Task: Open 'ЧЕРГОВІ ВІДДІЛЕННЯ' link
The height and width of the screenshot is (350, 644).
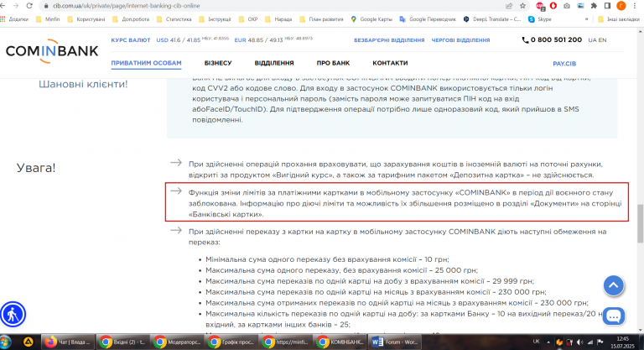Action: pos(460,40)
